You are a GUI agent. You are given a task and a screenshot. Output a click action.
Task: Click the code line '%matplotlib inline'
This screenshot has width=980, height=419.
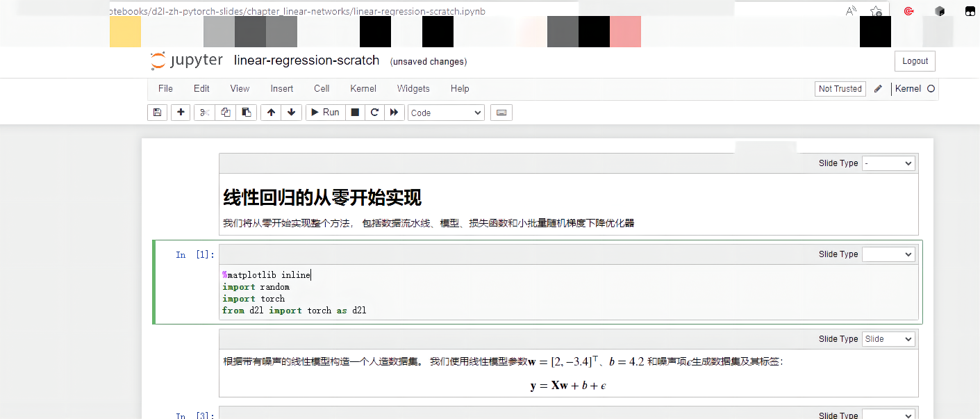click(x=267, y=275)
